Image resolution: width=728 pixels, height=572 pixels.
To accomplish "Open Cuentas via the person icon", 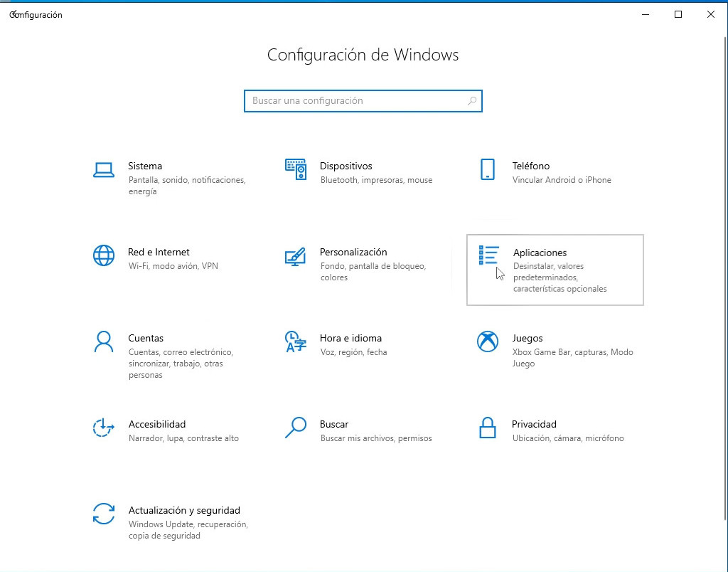I will point(104,341).
